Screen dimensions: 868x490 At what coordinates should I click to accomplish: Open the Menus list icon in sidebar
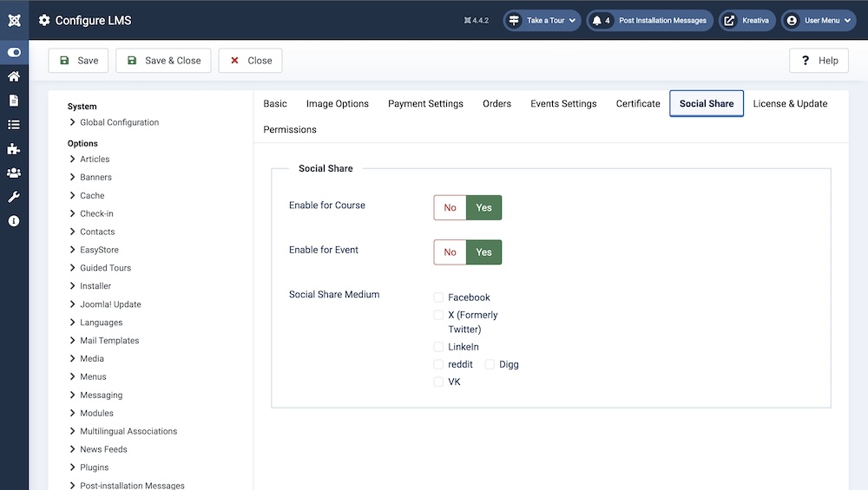point(14,125)
